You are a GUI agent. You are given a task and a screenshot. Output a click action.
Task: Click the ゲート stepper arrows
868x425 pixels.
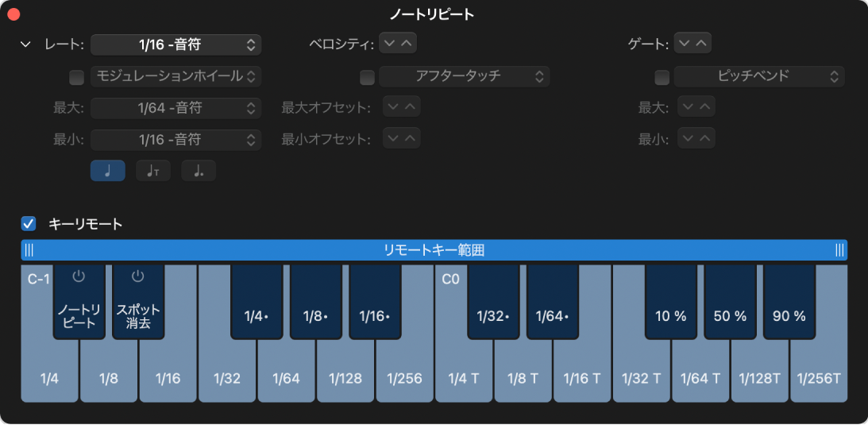tap(692, 43)
